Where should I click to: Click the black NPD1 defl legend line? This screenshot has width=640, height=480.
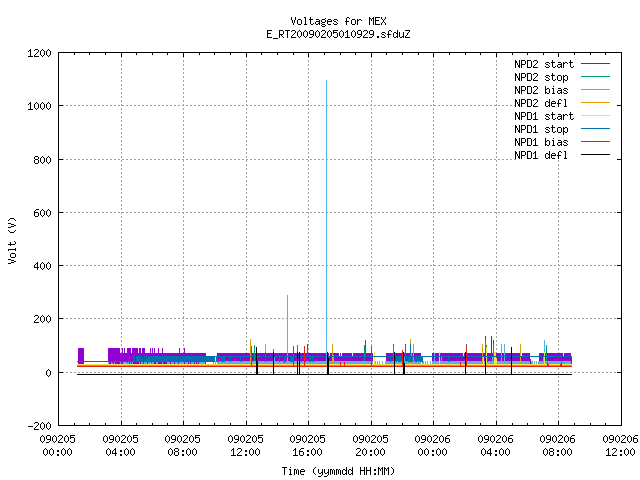click(595, 155)
